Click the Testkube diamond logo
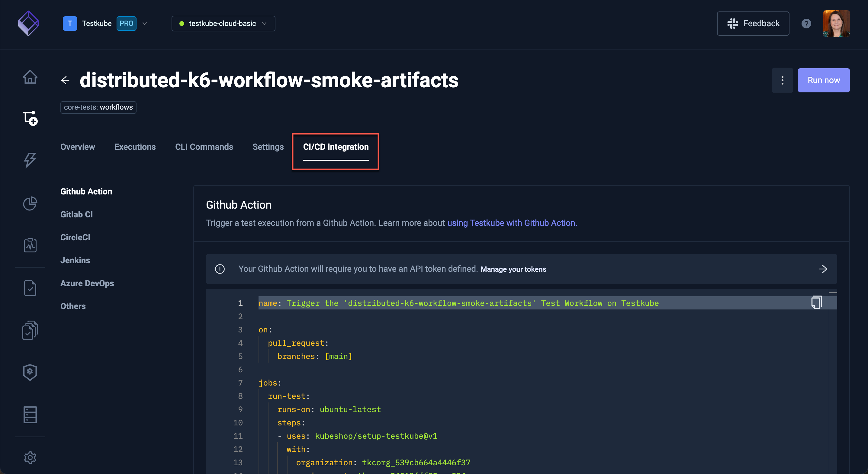 [28, 23]
